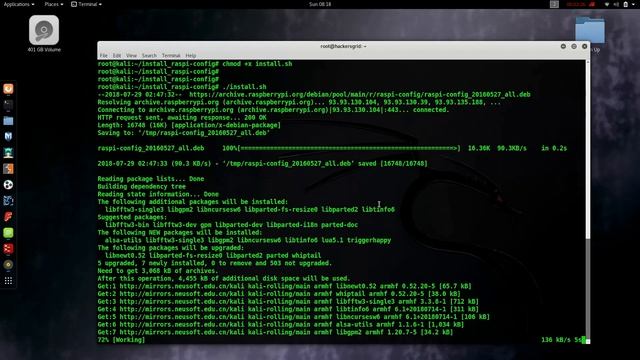Image resolution: width=640 pixels, height=360 pixels.
Task: Click the round gold dock icon
Action: (8, 264)
